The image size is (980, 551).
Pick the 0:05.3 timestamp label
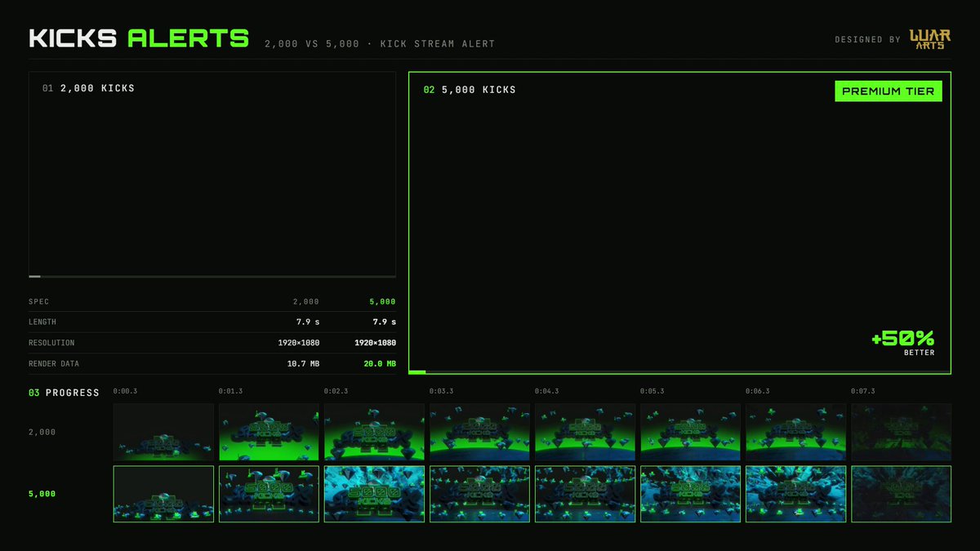[x=653, y=392]
